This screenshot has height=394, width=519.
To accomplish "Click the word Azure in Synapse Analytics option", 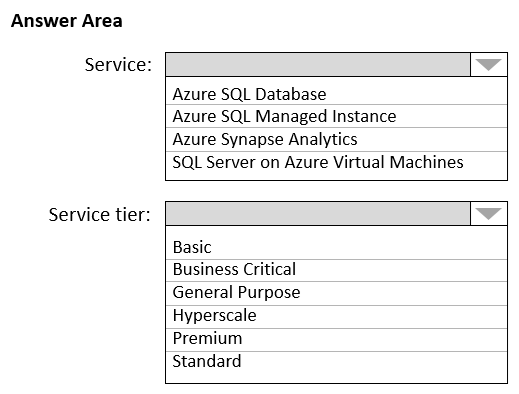I will pos(194,139).
